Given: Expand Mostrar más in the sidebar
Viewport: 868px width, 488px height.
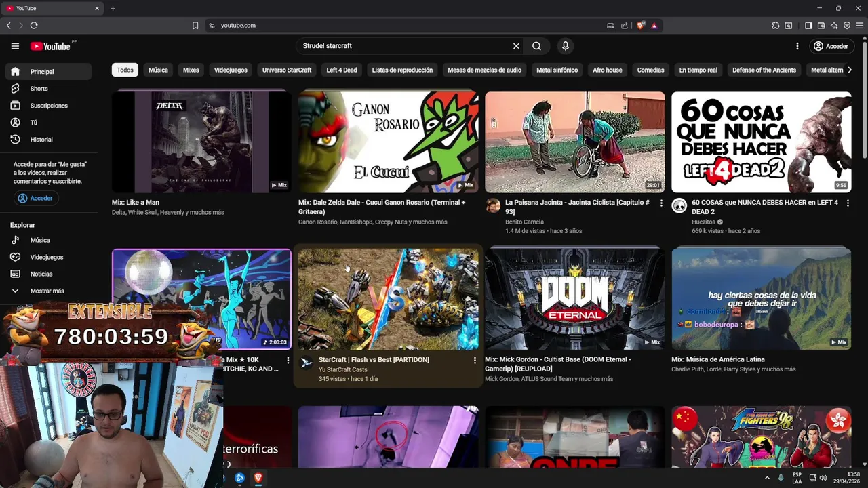Looking at the screenshot, I should click(48, 291).
